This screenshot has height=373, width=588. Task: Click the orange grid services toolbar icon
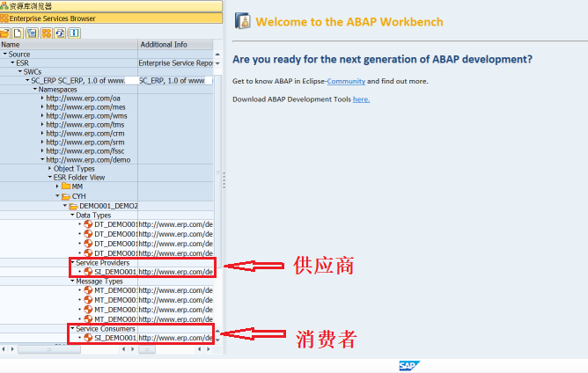[x=46, y=33]
